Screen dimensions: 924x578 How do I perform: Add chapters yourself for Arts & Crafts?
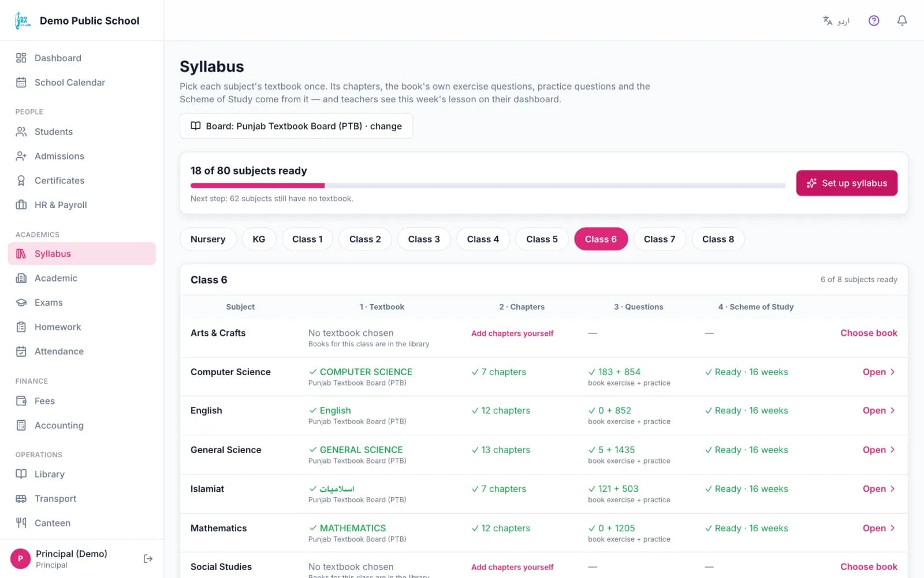[512, 334]
